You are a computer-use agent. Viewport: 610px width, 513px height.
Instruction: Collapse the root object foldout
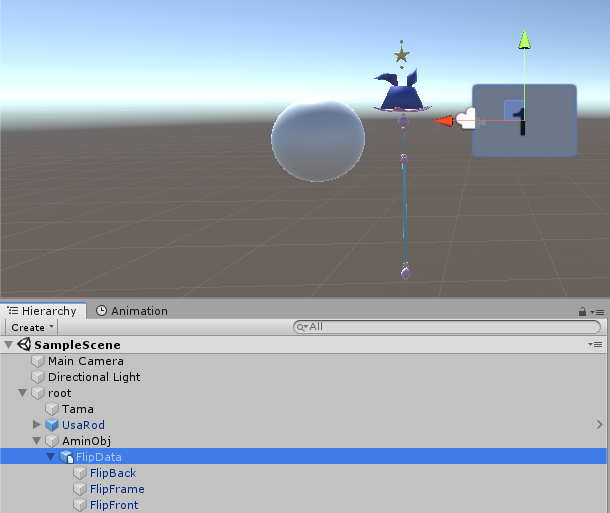pyautogui.click(x=23, y=393)
